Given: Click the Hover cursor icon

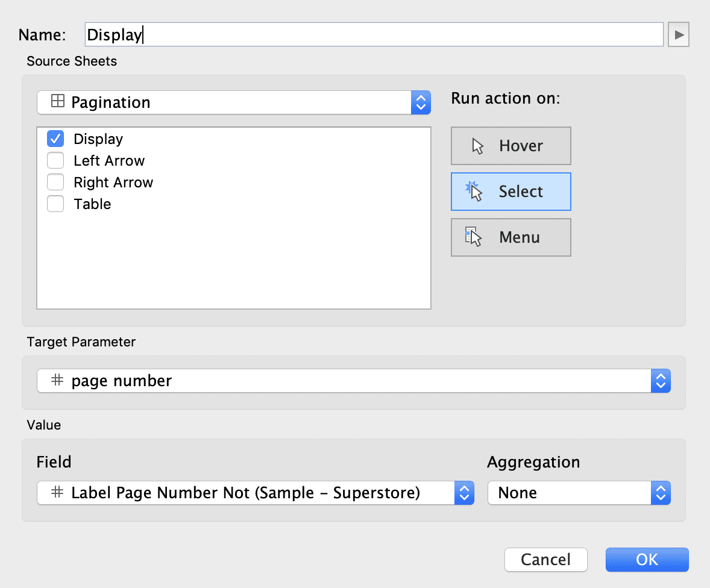Looking at the screenshot, I should point(475,145).
